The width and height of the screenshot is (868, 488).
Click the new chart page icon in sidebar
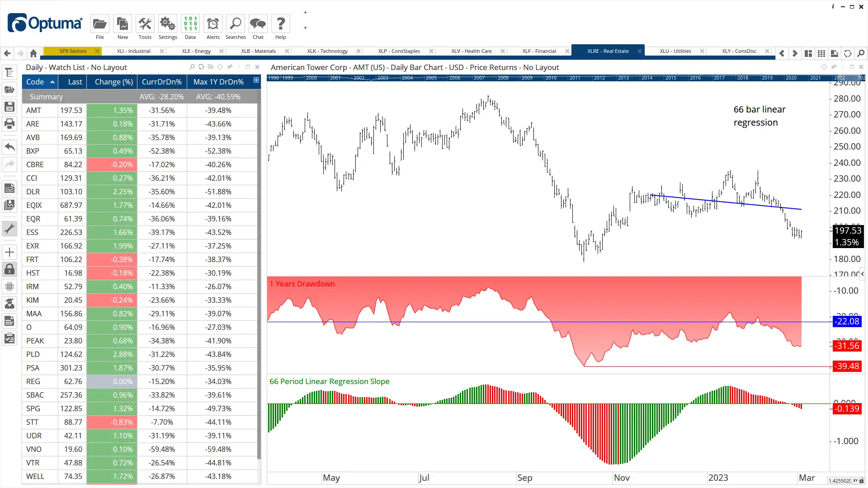(x=9, y=188)
